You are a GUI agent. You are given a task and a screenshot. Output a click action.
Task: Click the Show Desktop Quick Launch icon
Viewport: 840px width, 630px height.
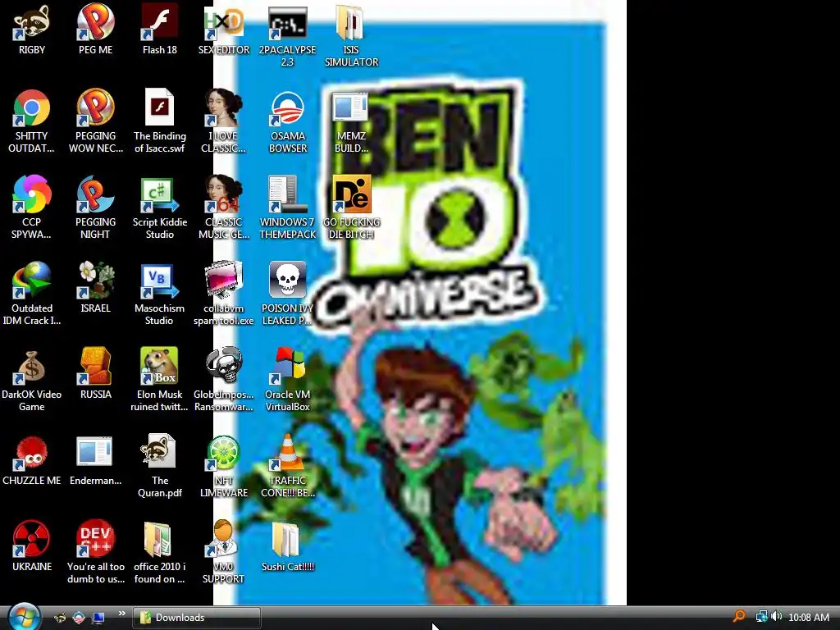tap(98, 618)
